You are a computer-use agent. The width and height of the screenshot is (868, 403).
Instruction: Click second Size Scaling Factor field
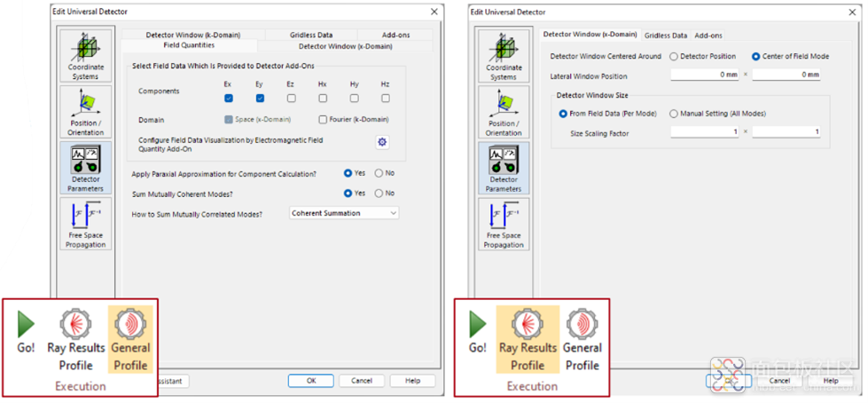(786, 132)
